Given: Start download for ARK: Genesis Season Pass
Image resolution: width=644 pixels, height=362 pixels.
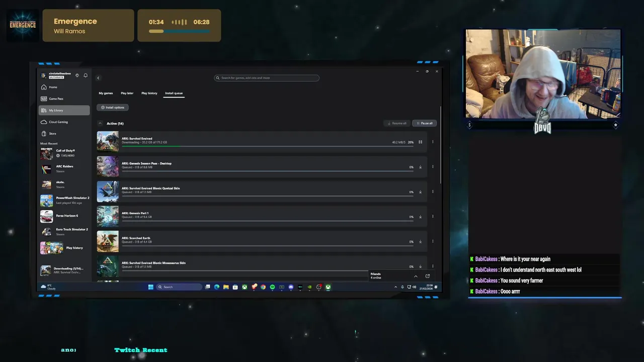Looking at the screenshot, I should pyautogui.click(x=421, y=167).
